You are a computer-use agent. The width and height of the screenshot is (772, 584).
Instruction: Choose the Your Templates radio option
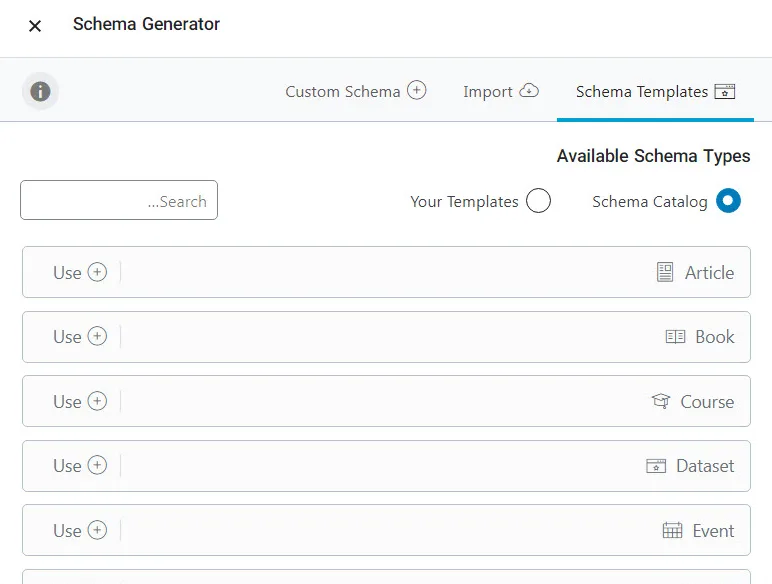538,201
